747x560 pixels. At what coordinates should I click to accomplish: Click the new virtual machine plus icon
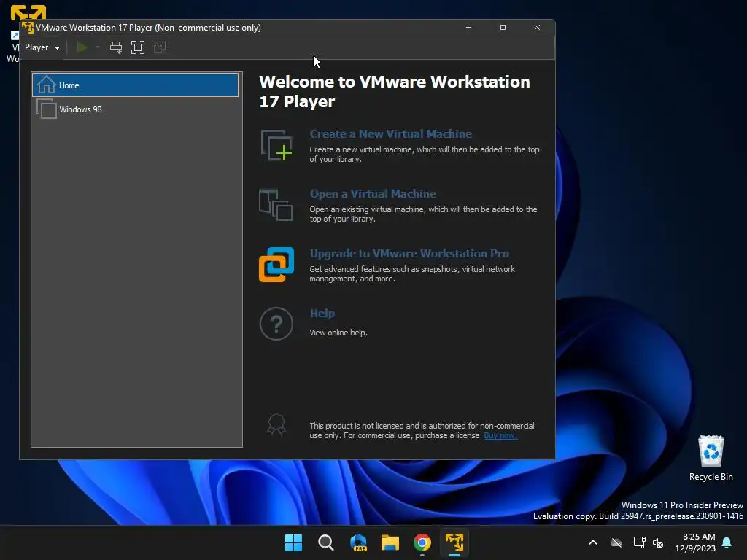(276, 145)
